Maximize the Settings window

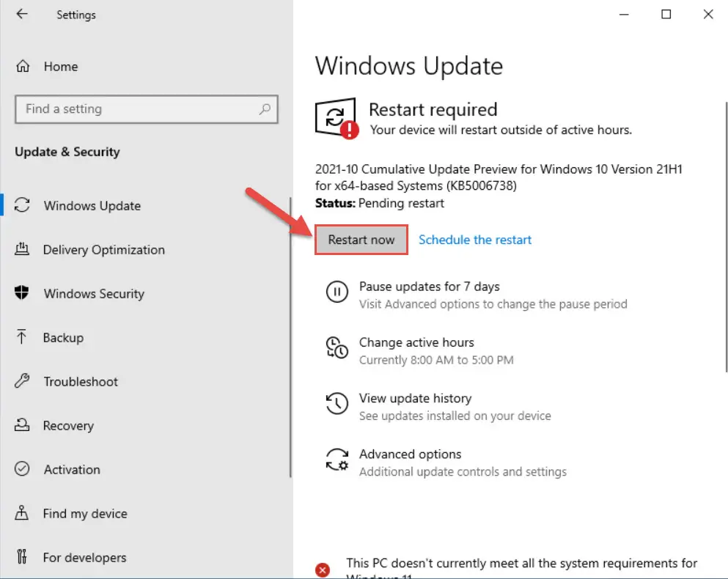point(666,15)
